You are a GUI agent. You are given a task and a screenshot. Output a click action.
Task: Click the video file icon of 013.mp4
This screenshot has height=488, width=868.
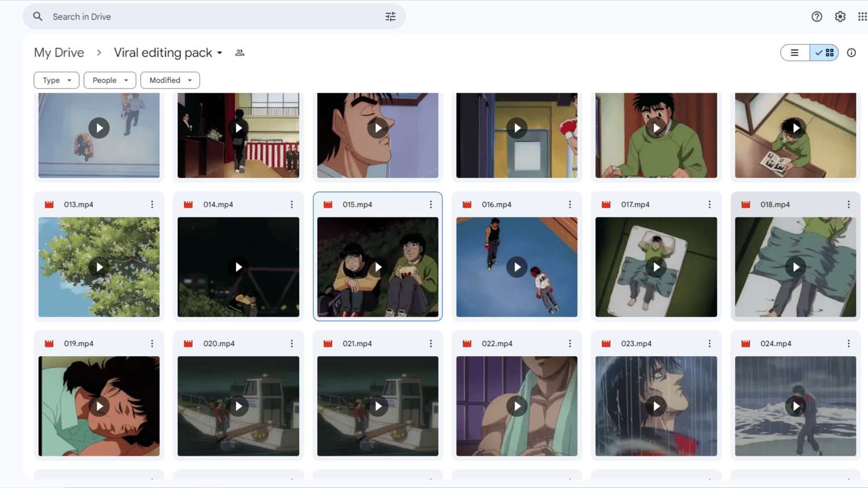[49, 204]
